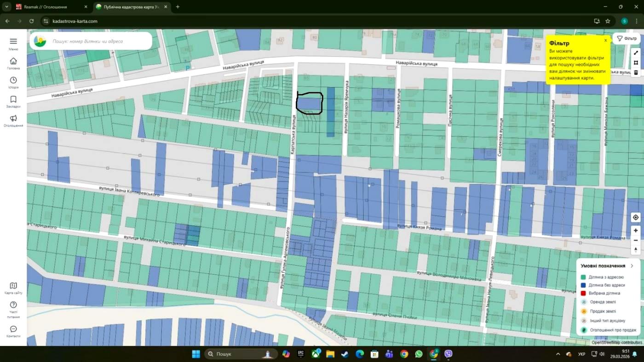Screen dimensions: 644x362
Task: Click the red Вибрана ділянка legend swatch
Action: tap(583, 293)
